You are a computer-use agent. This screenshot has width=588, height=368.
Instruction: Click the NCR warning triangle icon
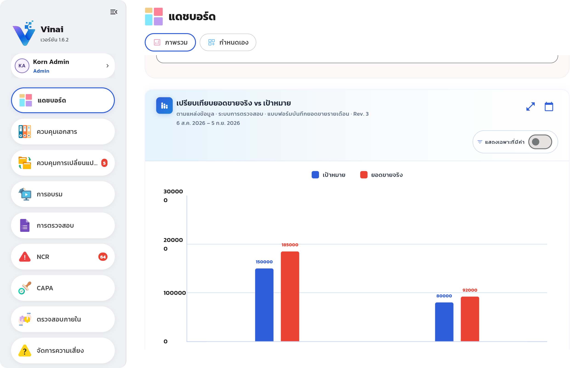25,257
